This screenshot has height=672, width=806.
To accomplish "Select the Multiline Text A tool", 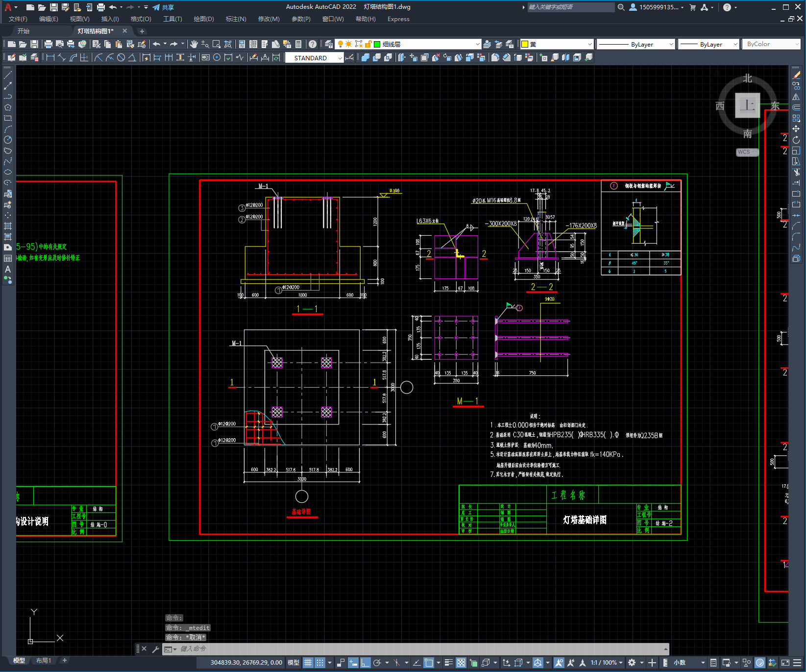I will point(8,269).
